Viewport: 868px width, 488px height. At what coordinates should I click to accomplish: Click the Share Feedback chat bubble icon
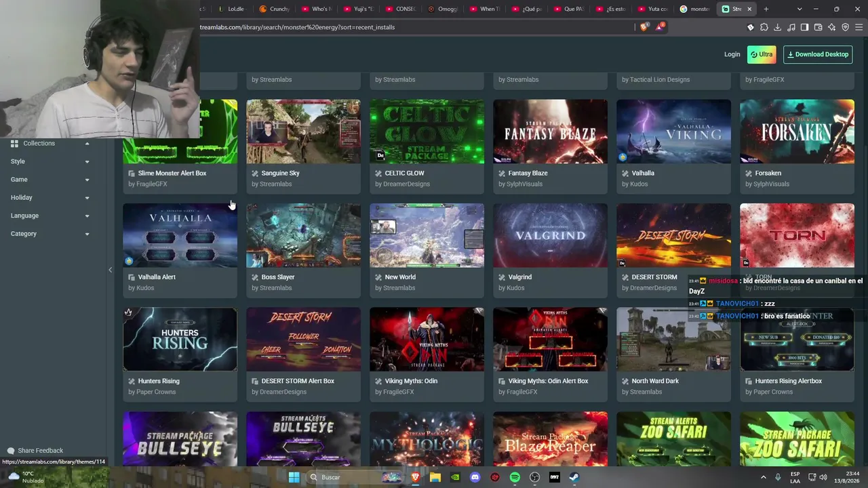tap(10, 451)
